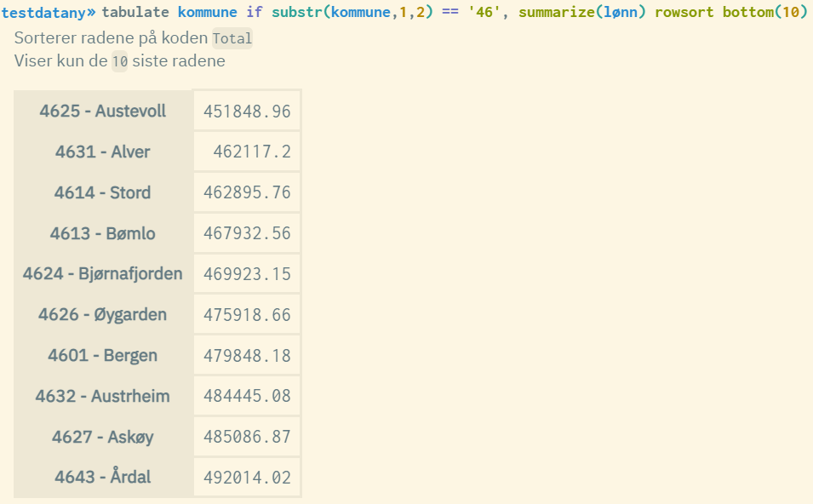Click the value cell 479848.18
The height and width of the screenshot is (504, 813).
tap(247, 356)
